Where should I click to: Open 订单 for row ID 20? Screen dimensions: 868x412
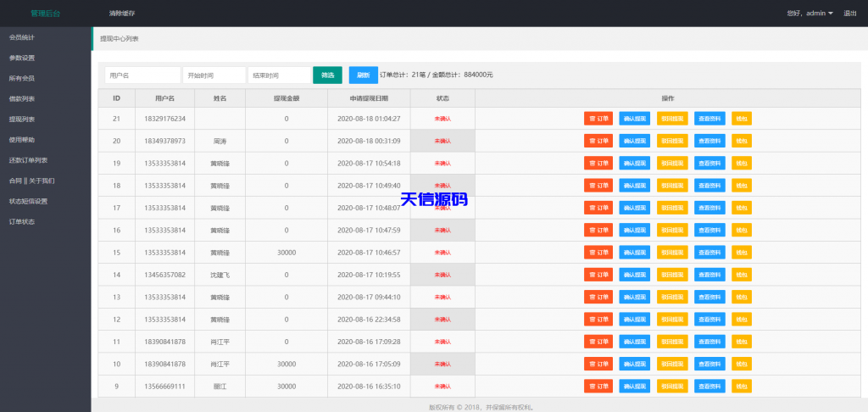coord(598,141)
